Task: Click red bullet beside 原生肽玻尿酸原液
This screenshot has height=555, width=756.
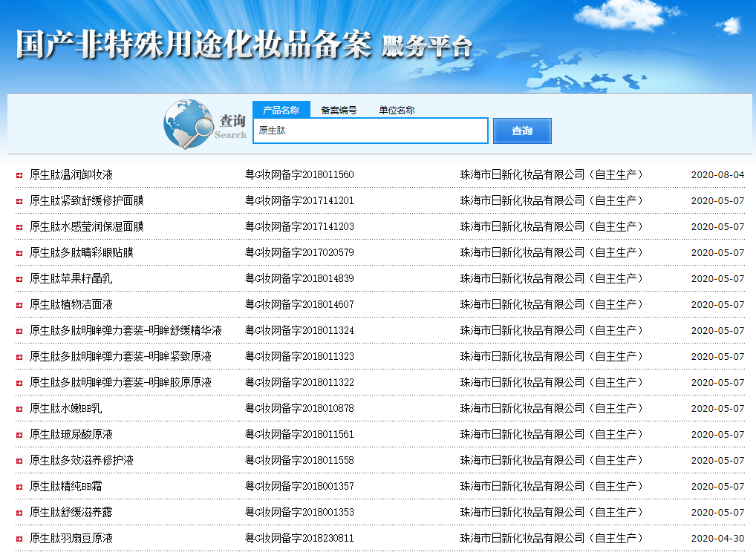Action: click(x=19, y=436)
